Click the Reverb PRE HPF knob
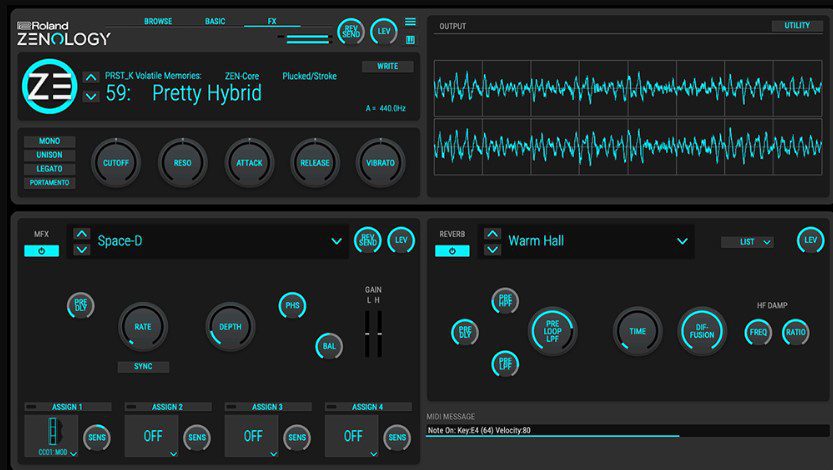The width and height of the screenshot is (833, 470). coord(505,301)
